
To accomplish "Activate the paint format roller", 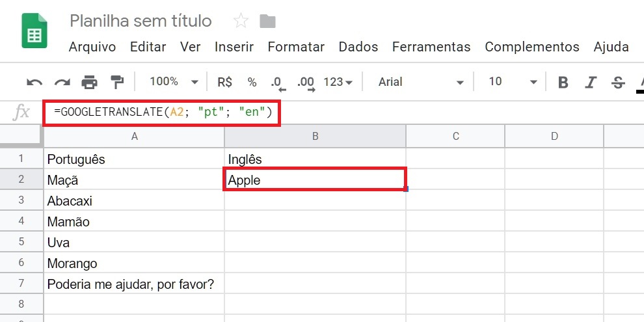I will coord(117,82).
